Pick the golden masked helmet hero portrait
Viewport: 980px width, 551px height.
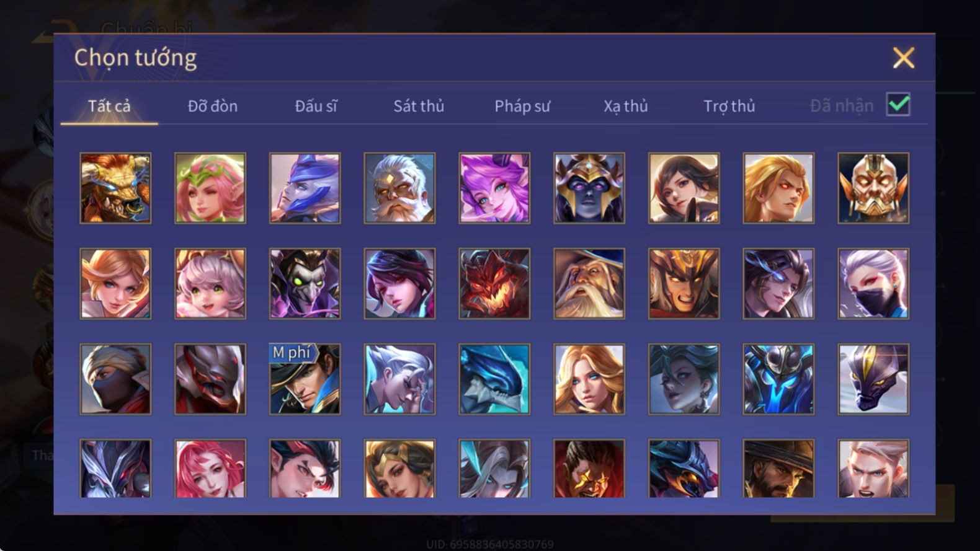coord(873,188)
